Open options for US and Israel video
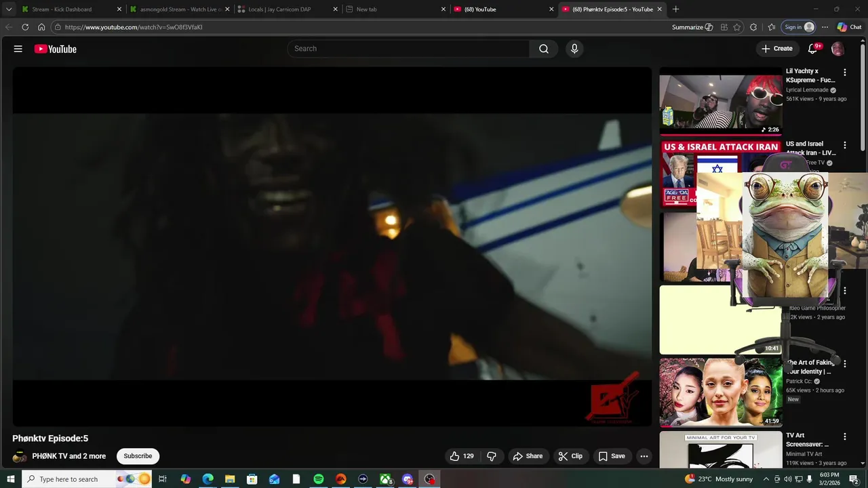868x488 pixels. (844, 145)
